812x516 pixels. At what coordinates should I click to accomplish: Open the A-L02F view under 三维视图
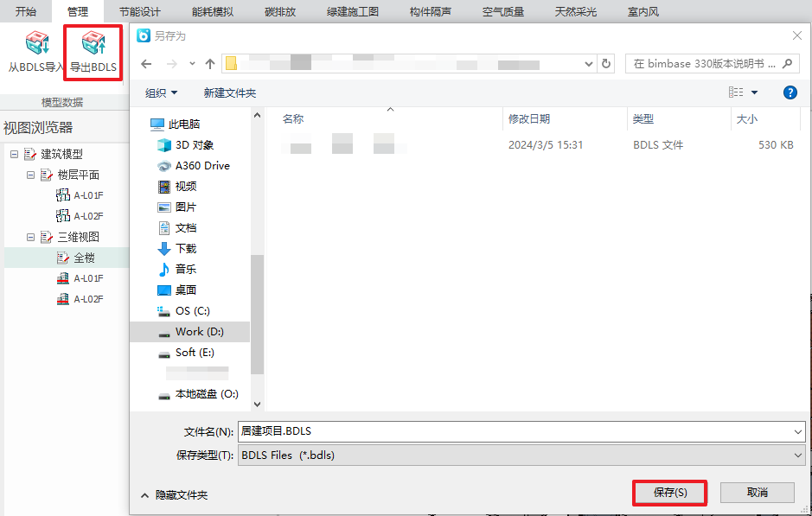pos(80,299)
